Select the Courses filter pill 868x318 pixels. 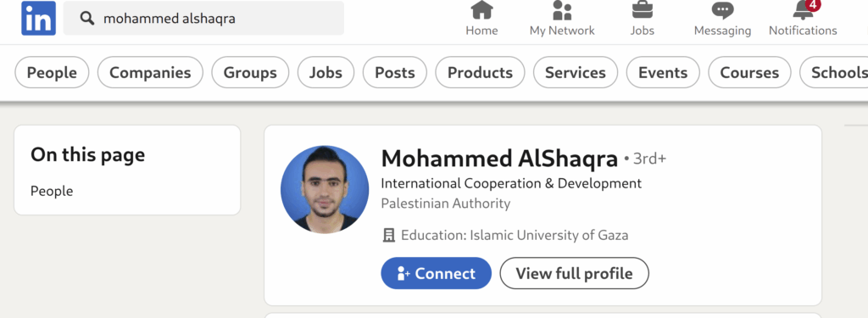click(x=749, y=73)
